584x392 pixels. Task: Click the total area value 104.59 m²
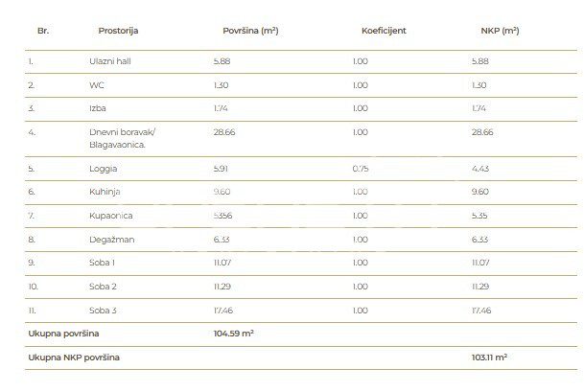[x=232, y=333]
